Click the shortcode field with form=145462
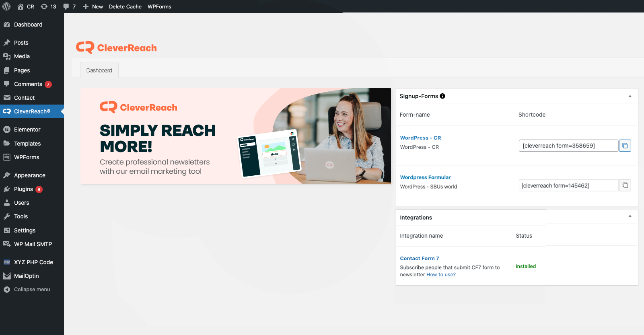Viewport: 644px width, 335px height. (x=568, y=185)
